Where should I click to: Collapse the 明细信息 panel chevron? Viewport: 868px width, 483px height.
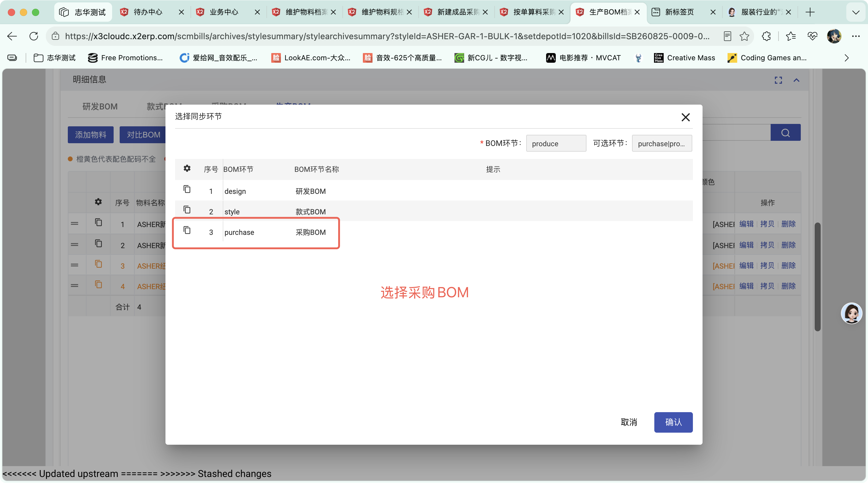(x=797, y=80)
